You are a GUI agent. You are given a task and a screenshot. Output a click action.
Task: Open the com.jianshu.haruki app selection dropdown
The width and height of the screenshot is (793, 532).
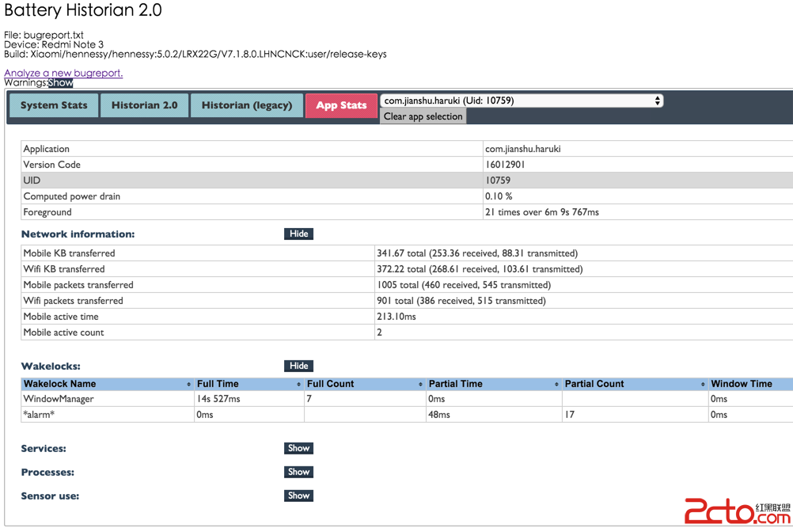click(x=521, y=101)
